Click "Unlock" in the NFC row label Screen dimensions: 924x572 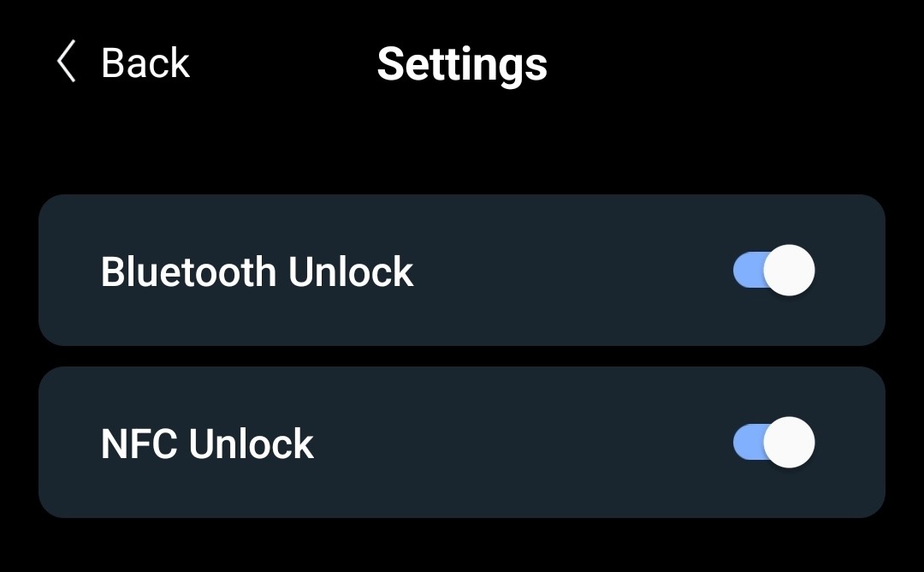coord(252,444)
